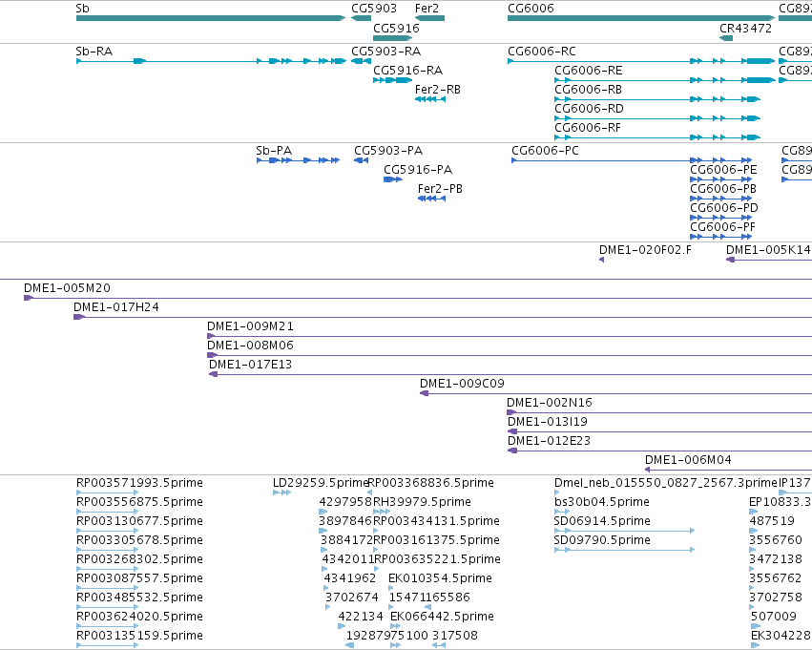Select the Fer2-RB transcript label
This screenshot has width=812, height=650.
[438, 90]
